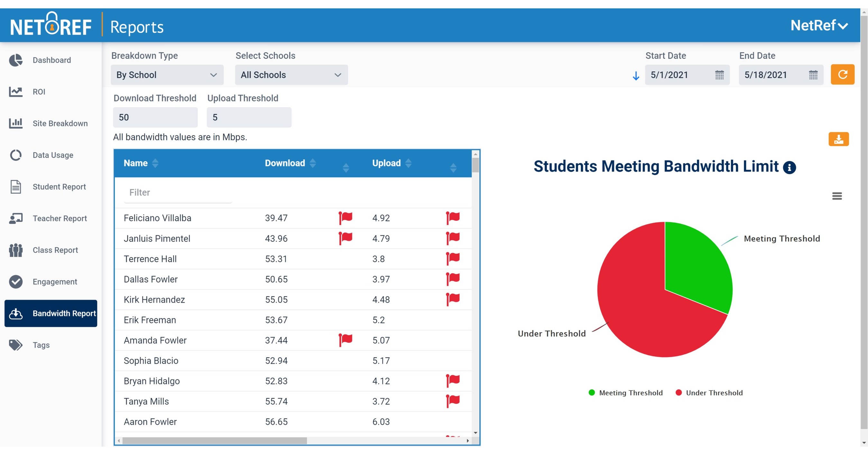This screenshot has height=455, width=868.
Task: Open the Tags section icon
Action: point(15,345)
